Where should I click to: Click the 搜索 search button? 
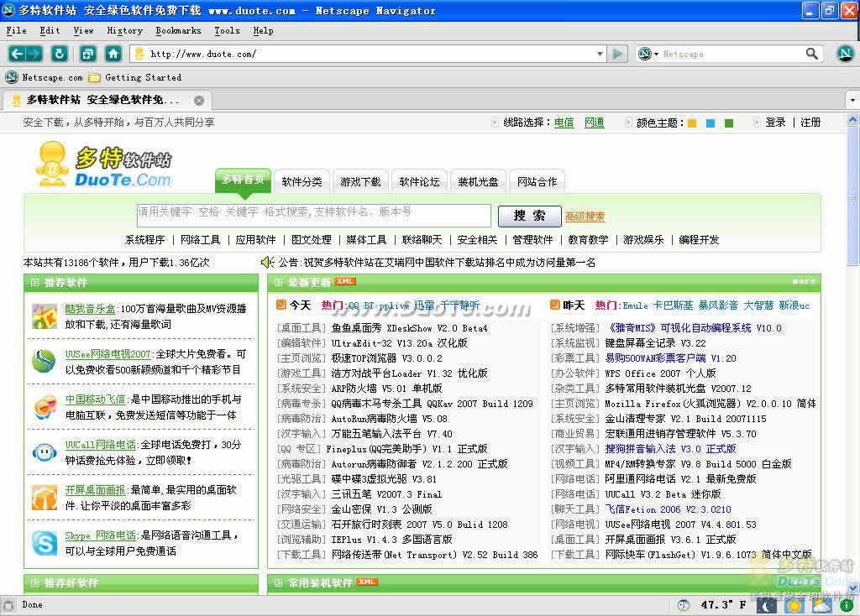(x=529, y=216)
